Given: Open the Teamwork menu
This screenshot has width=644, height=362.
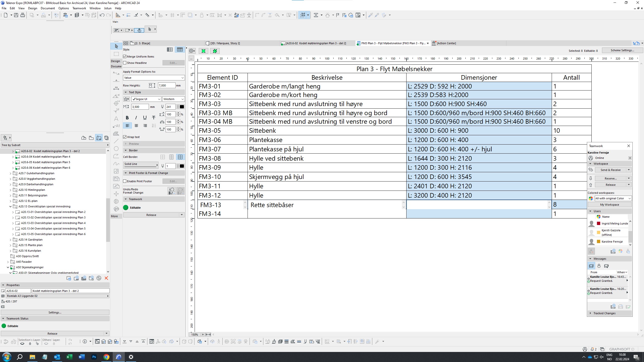Looking at the screenshot, I should point(79,8).
